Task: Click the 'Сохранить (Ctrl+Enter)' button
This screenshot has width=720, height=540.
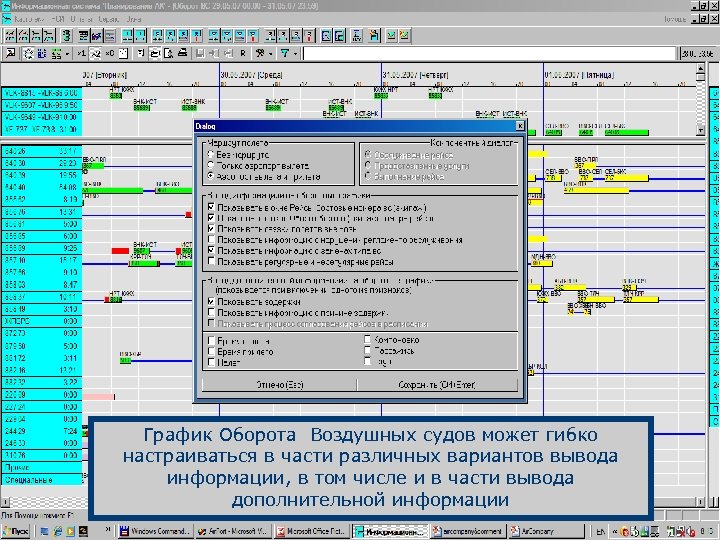Action: click(437, 385)
